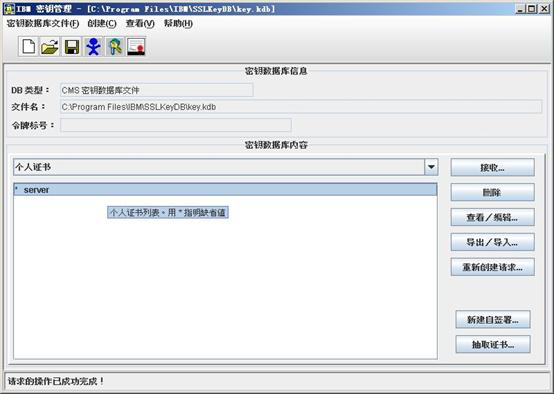This screenshot has width=554, height=394.
Task: Click the blue person figure toolbar icon
Action: click(93, 47)
